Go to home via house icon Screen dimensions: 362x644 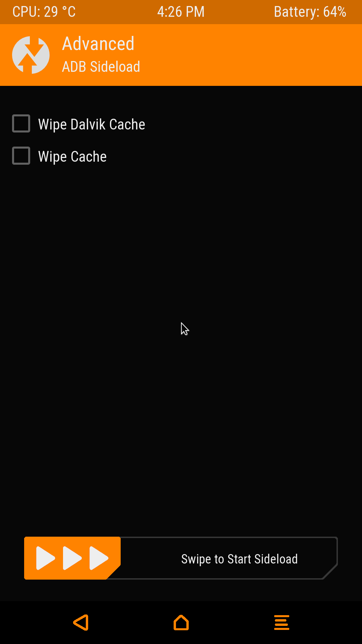coord(181,623)
